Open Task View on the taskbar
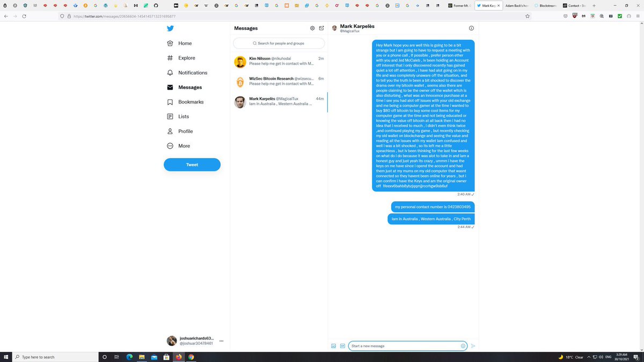Screen dimensions: 644x362 pyautogui.click(x=116, y=357)
